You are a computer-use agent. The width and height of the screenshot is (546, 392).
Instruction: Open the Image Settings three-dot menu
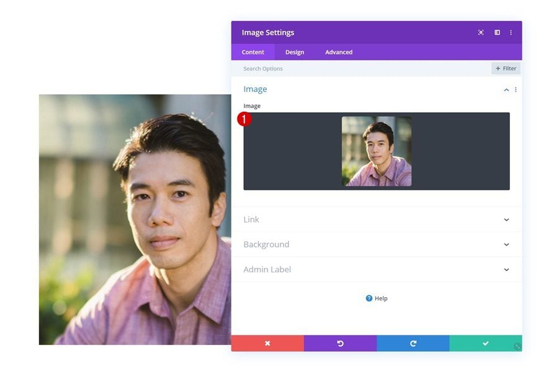click(x=511, y=32)
